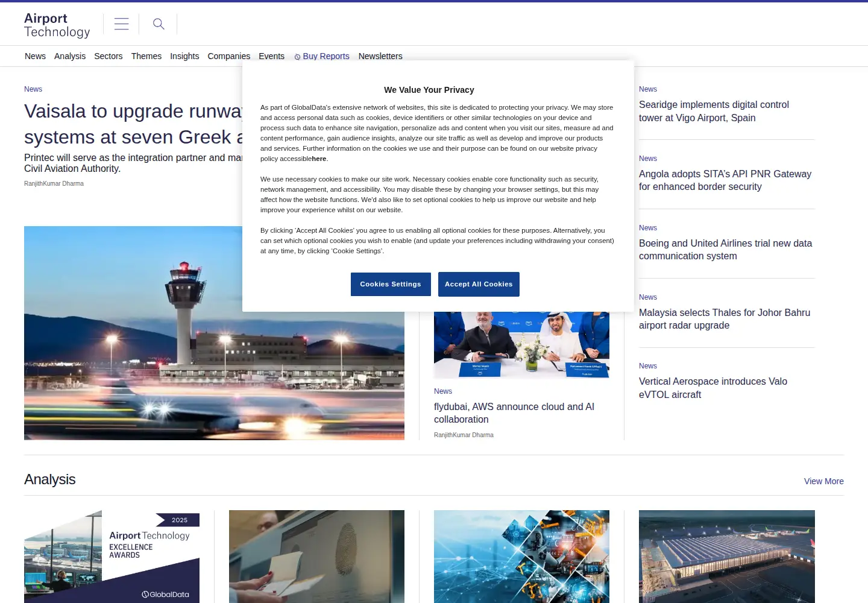Open the hamburger menu icon
The height and width of the screenshot is (603, 868).
pos(121,24)
